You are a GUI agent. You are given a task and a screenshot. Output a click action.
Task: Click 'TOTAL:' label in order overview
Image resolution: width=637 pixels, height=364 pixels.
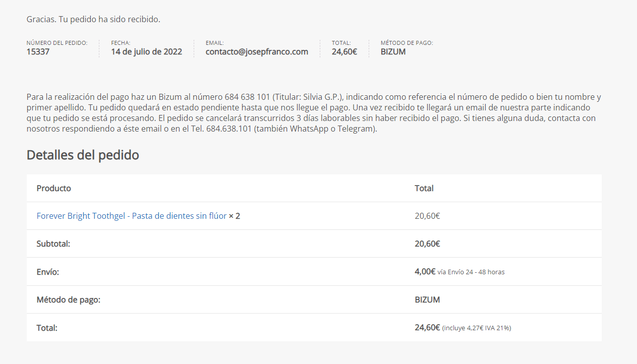tap(341, 43)
